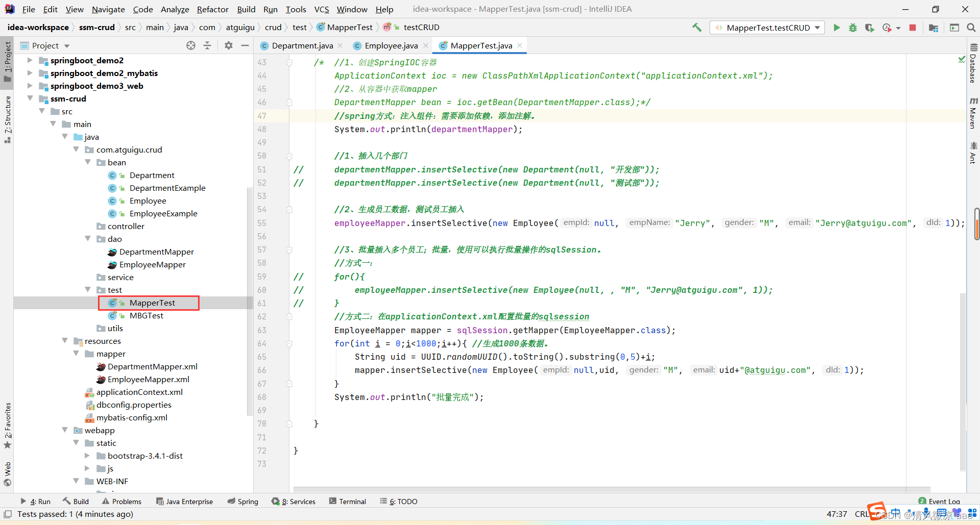Click the 47:37 caret position indicator
This screenshot has width=980, height=525.
(837, 514)
